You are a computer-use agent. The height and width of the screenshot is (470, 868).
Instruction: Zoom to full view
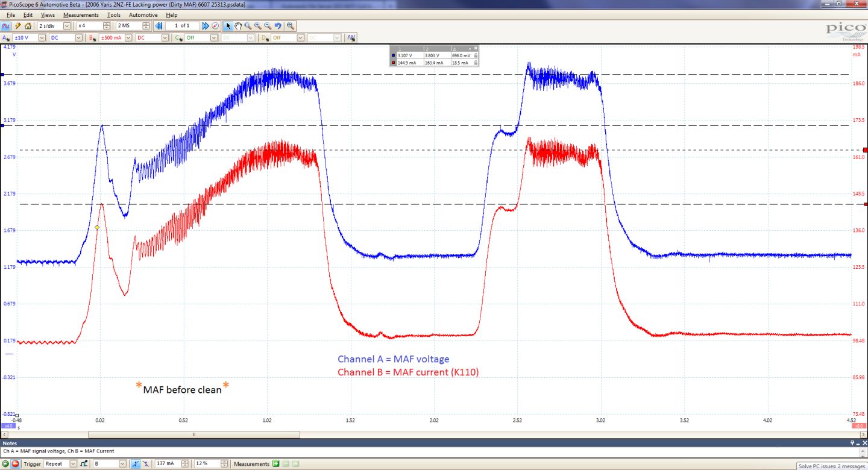[290, 26]
